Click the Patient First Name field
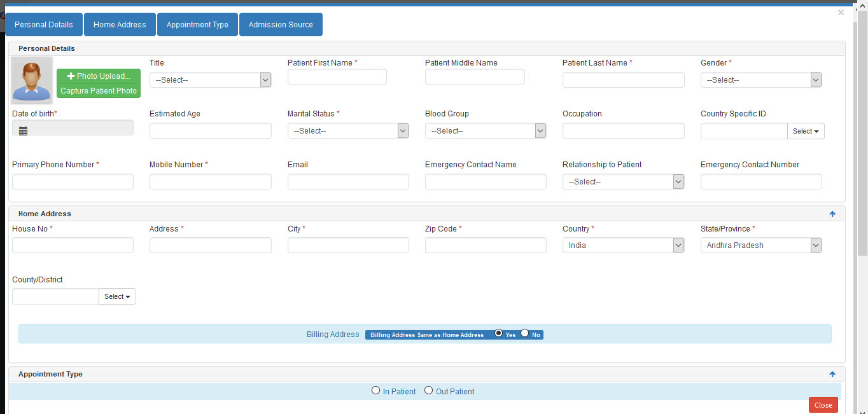This screenshot has width=868, height=414. point(337,77)
